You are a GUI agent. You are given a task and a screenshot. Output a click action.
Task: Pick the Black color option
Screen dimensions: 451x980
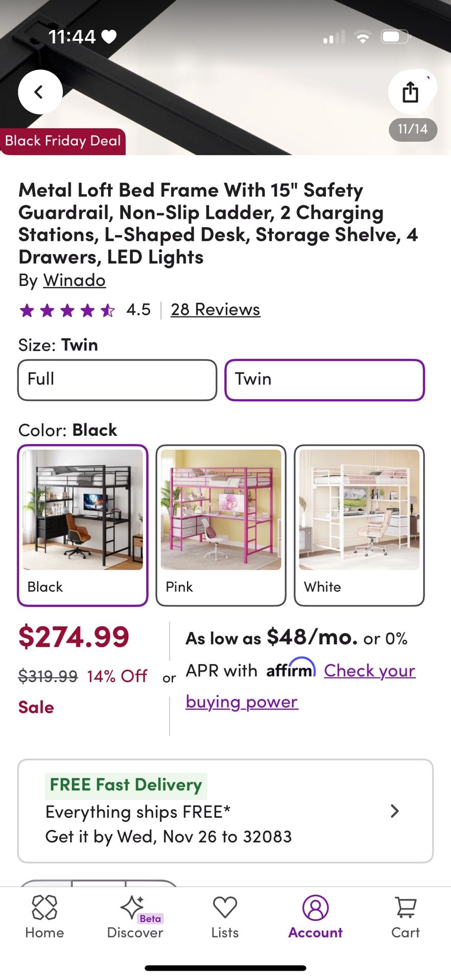[83, 525]
